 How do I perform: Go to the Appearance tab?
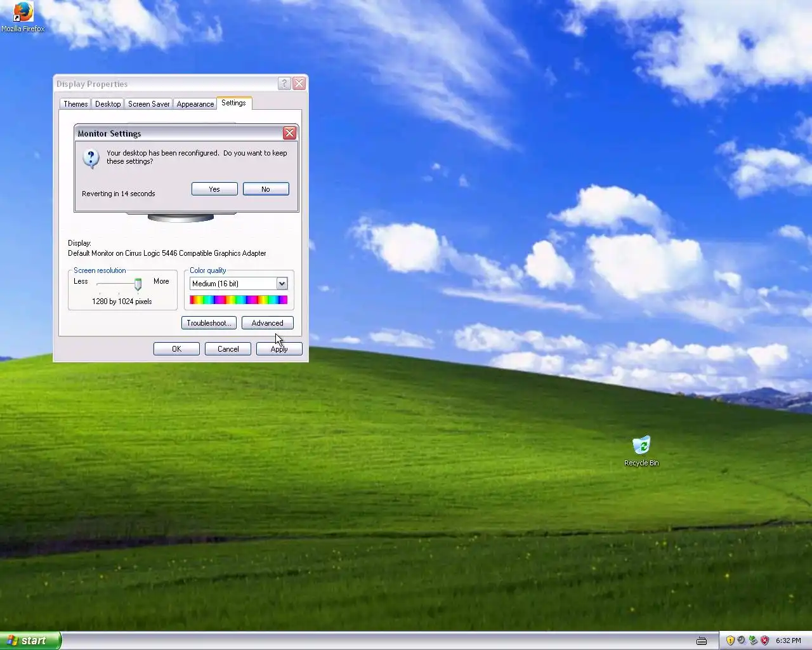click(195, 104)
